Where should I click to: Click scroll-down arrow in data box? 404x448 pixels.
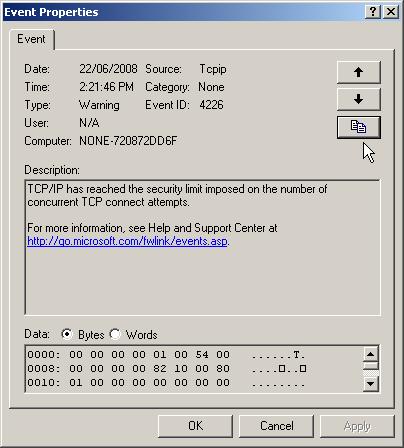coord(371,384)
